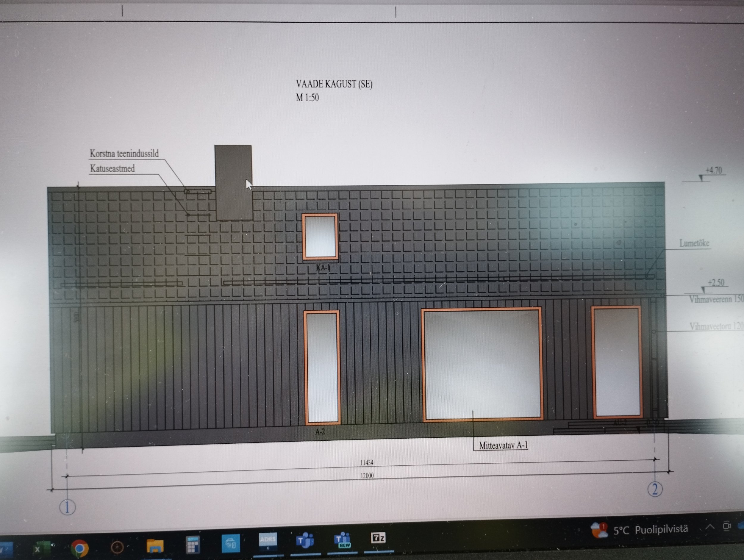
Task: Click the VAADE KAGUST (SE) title
Action: 334,84
